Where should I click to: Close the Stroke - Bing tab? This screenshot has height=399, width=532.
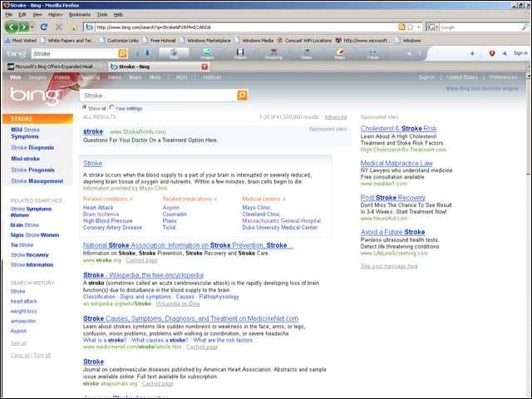pyautogui.click(x=204, y=66)
